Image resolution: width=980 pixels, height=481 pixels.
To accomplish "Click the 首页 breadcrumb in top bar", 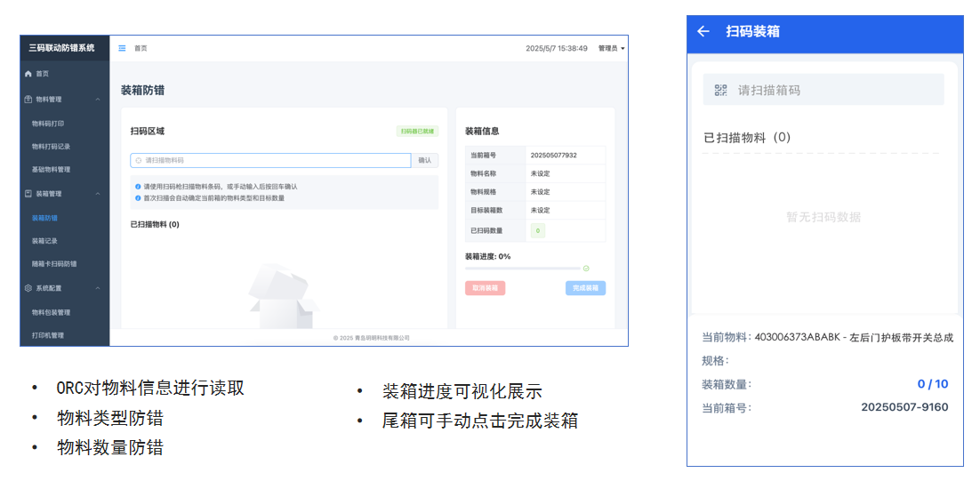I will pyautogui.click(x=141, y=48).
